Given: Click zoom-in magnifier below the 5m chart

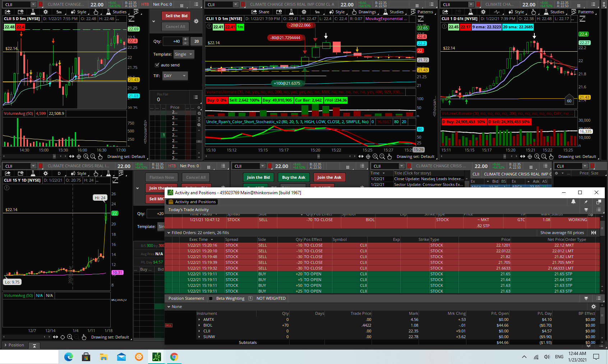Looking at the screenshot, I should 86,157.
